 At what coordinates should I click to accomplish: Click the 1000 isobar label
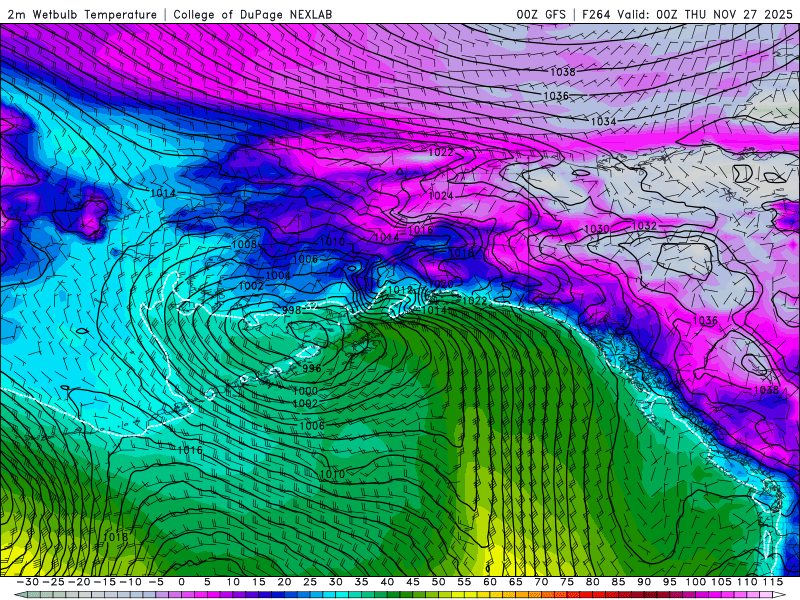(305, 391)
